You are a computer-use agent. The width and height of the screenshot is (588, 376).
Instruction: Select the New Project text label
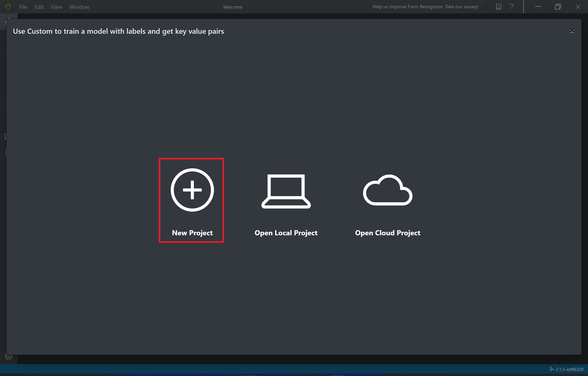[192, 233]
